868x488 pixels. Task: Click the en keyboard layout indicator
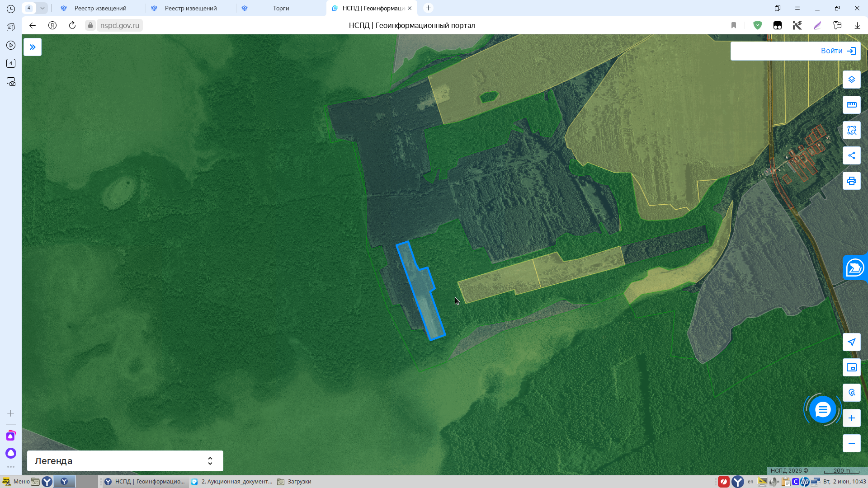750,482
